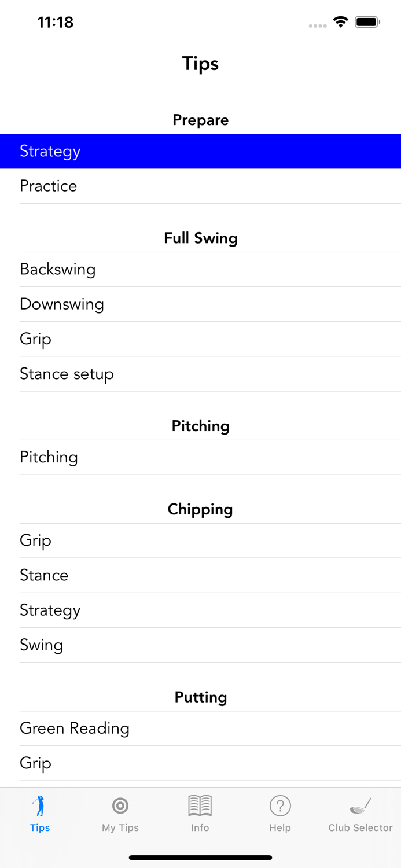
Task: Select the Practice tip
Action: pyautogui.click(x=200, y=186)
